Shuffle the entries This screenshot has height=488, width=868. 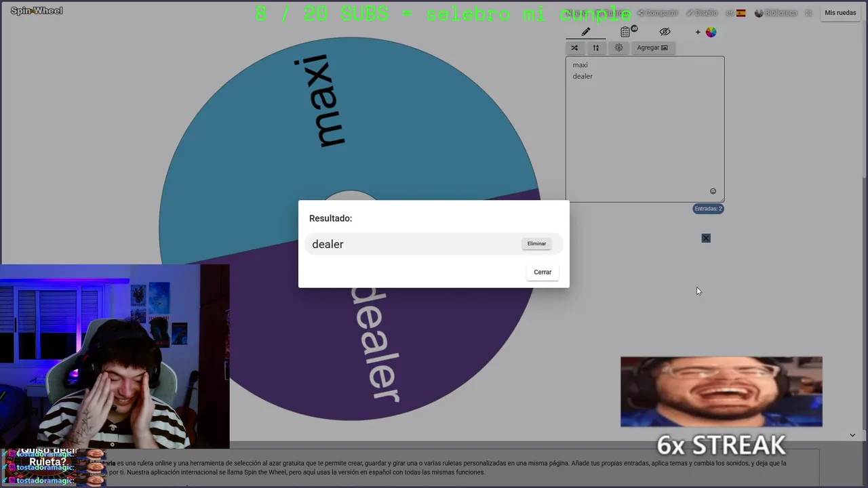574,47
